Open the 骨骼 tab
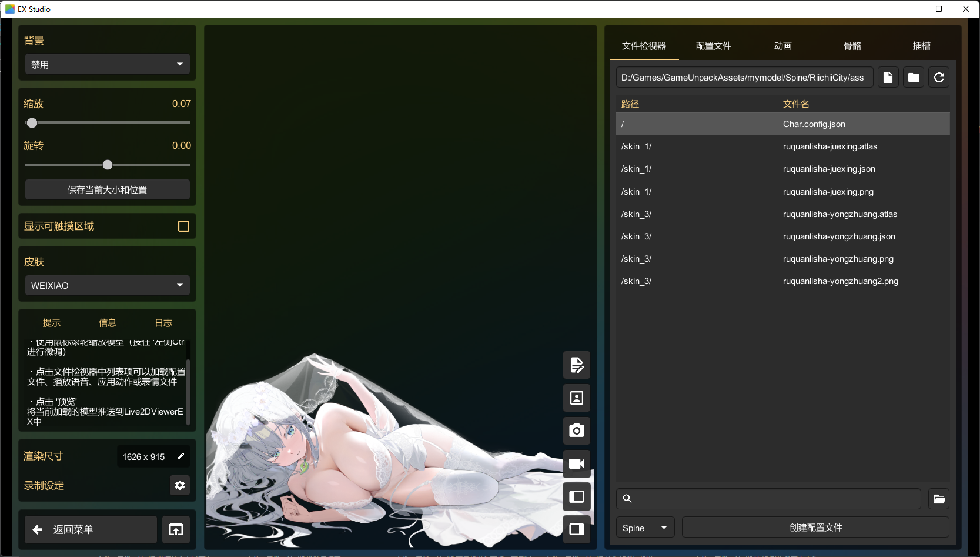This screenshot has width=980, height=557. click(x=852, y=46)
